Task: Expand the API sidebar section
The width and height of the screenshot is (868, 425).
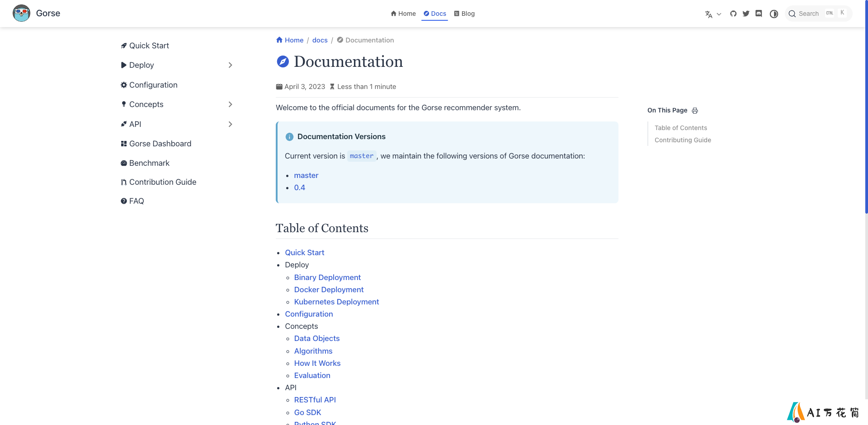Action: (x=177, y=124)
